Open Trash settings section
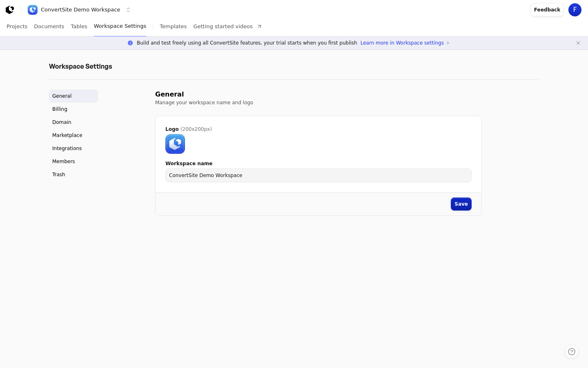This screenshot has height=368, width=588. pyautogui.click(x=73, y=175)
